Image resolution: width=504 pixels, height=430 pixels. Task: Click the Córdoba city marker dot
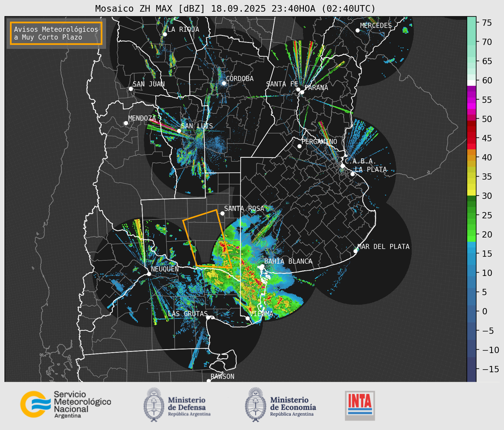[224, 83]
